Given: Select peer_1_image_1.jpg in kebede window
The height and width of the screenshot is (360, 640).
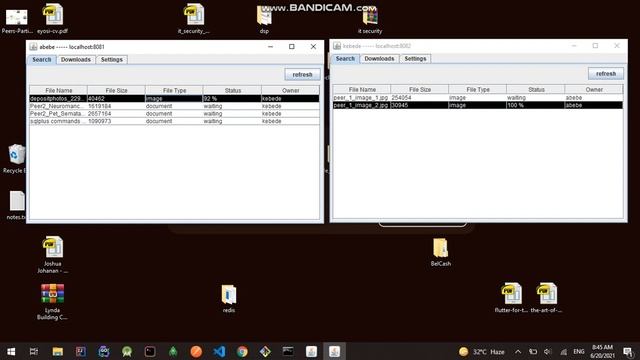Looking at the screenshot, I should pos(478,98).
